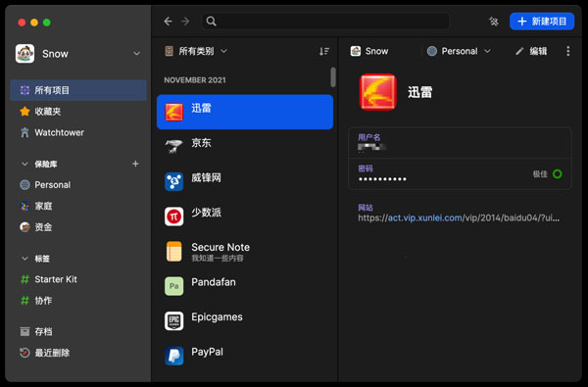Click the Watchtower tower icon

point(24,132)
